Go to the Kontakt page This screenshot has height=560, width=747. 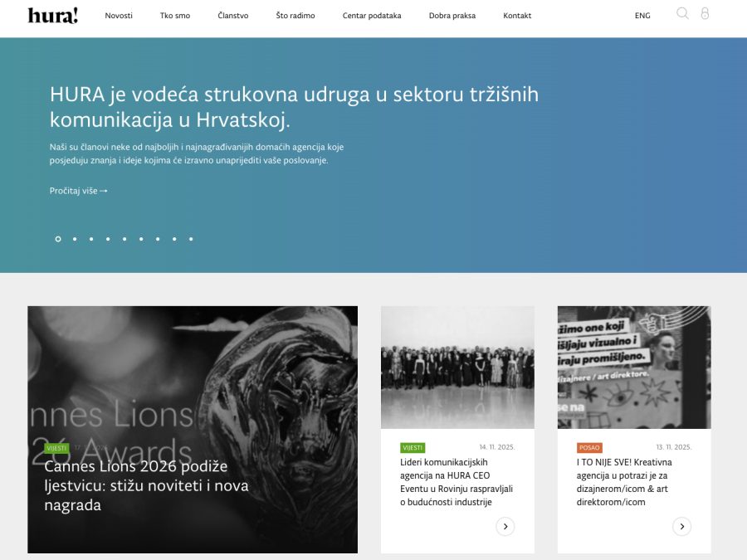pos(517,16)
